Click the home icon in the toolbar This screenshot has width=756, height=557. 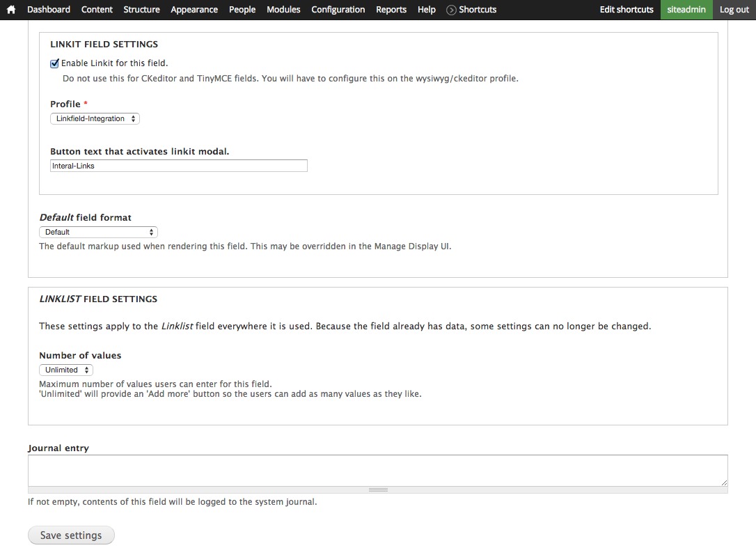click(x=10, y=9)
